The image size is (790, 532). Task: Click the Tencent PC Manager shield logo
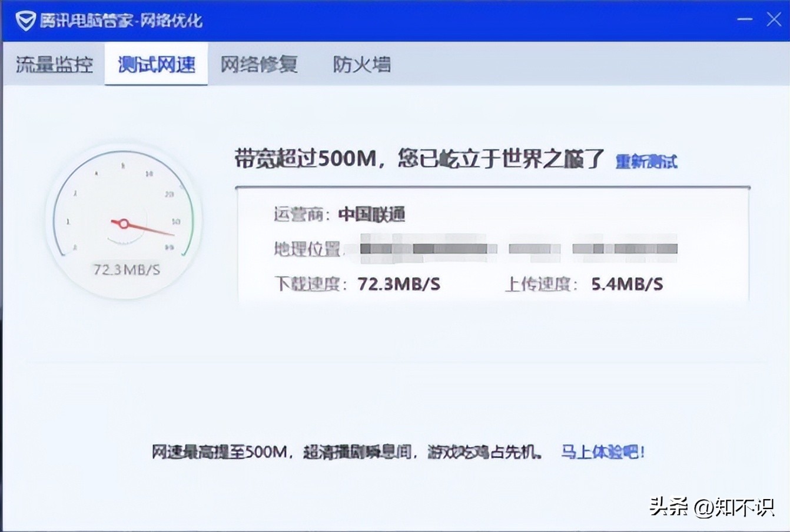point(26,19)
